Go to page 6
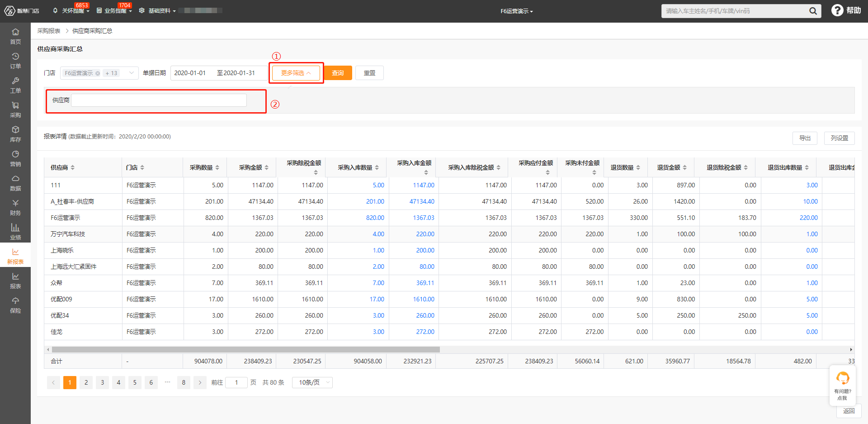 click(x=151, y=382)
